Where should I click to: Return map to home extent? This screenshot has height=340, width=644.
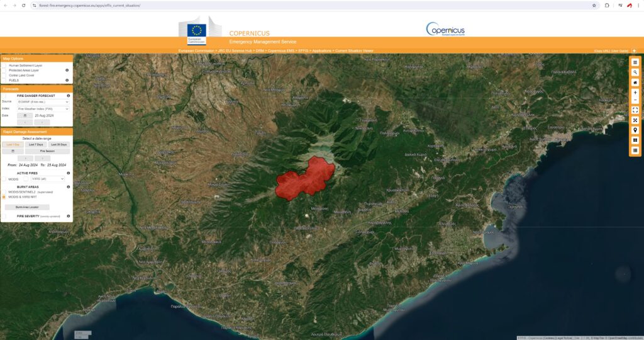635,82
